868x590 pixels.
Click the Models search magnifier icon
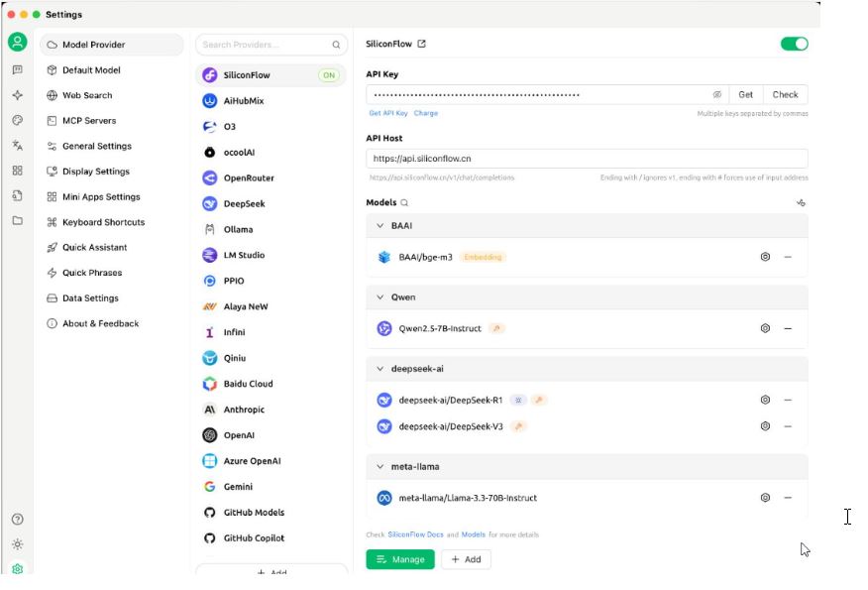click(x=404, y=202)
